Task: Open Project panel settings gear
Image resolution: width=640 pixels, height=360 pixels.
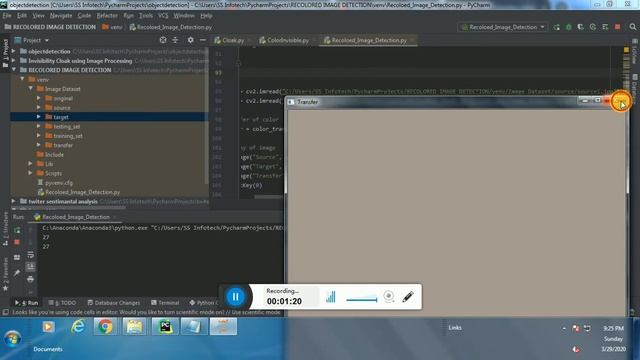Action: pyautogui.click(x=190, y=40)
